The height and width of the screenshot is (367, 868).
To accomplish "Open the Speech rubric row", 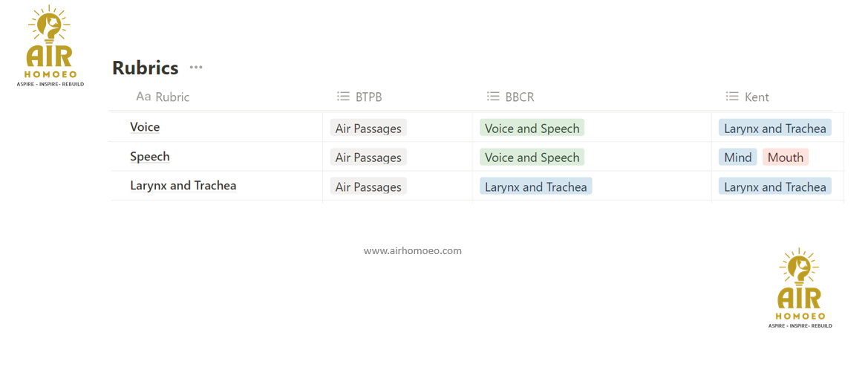I will tap(150, 157).
